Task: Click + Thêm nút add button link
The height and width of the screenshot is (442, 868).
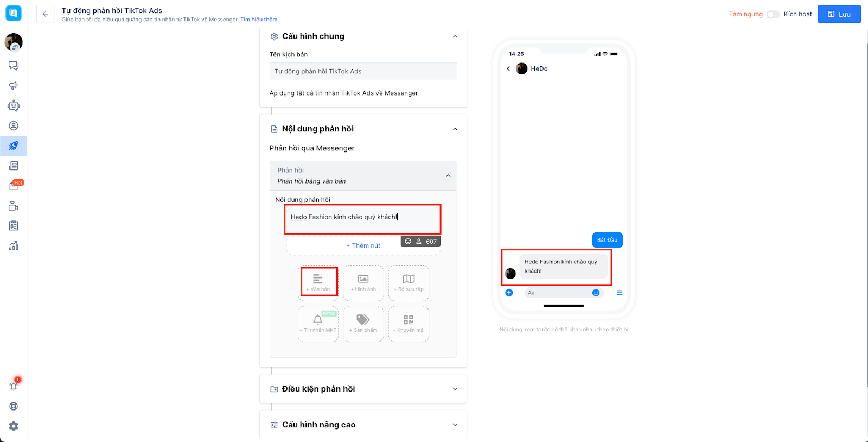Action: point(363,245)
